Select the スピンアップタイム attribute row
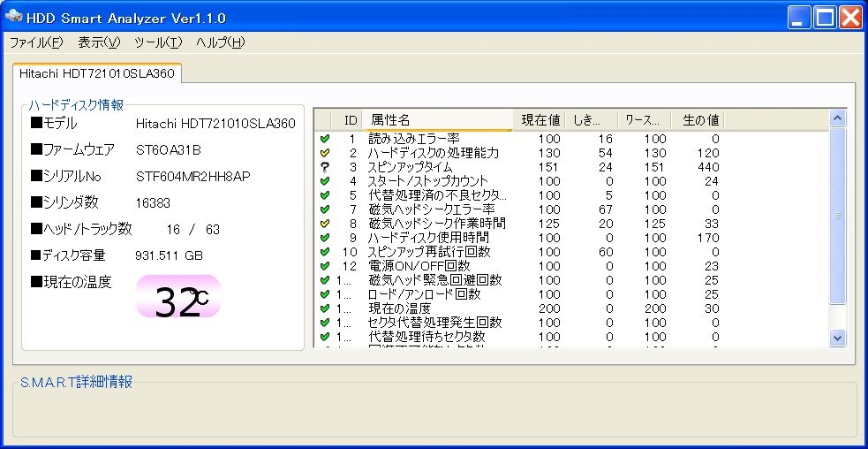This screenshot has height=449, width=868. point(411,167)
